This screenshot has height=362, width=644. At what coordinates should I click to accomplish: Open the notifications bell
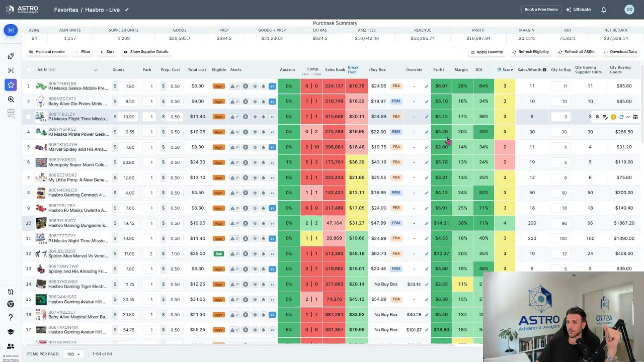pos(604,10)
